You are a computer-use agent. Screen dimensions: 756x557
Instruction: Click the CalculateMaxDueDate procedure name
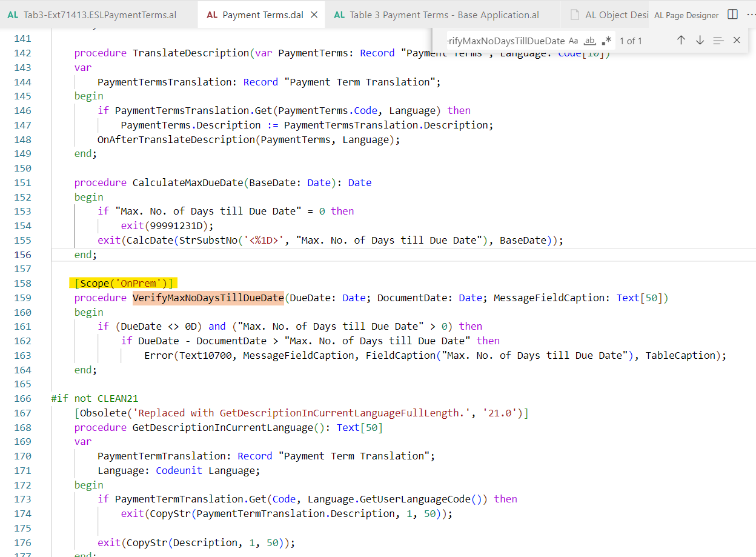click(188, 182)
